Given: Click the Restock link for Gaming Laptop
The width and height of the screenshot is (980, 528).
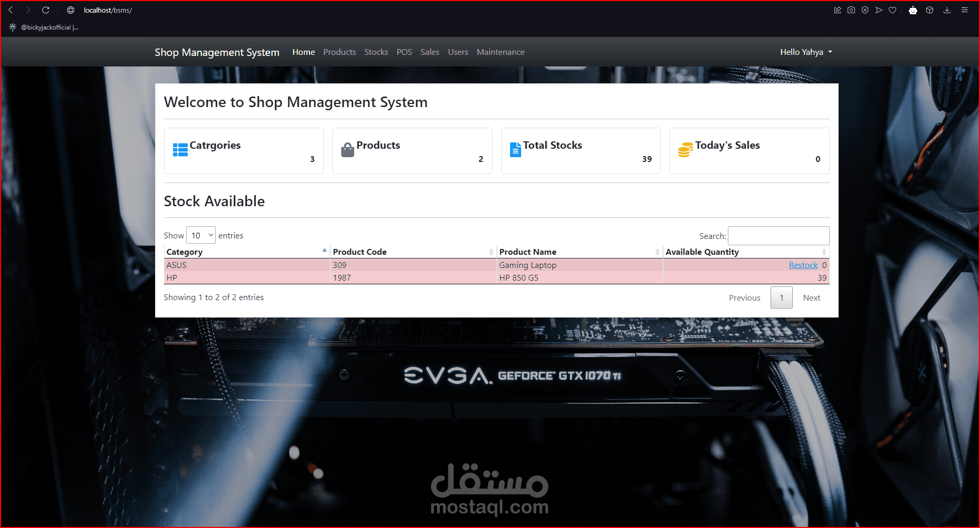Looking at the screenshot, I should tap(803, 265).
